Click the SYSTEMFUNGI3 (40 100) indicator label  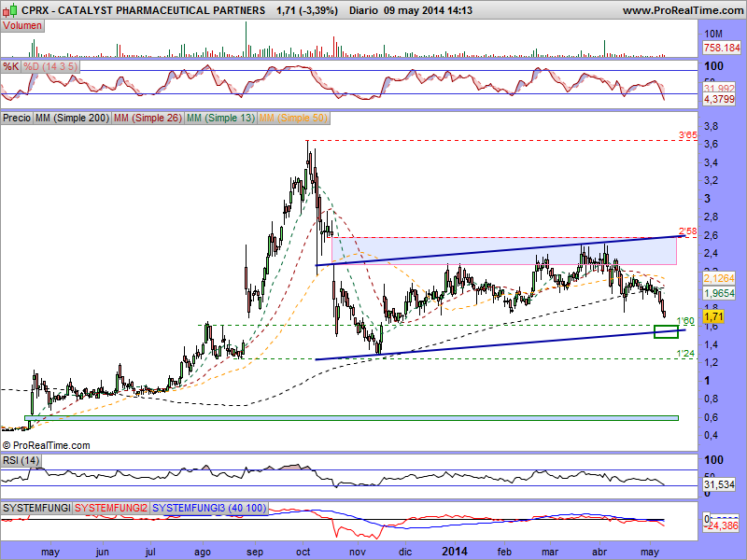(x=208, y=508)
